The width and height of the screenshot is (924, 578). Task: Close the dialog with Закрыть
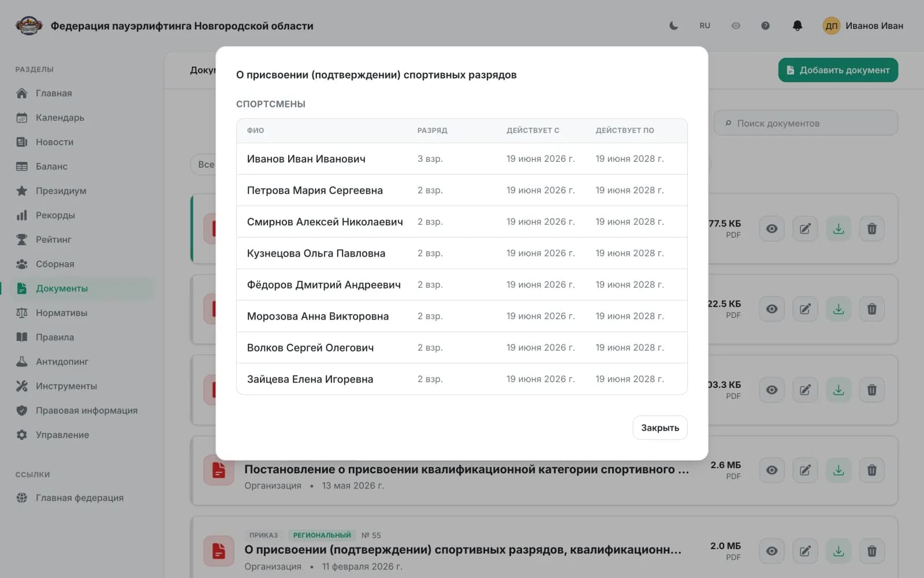660,428
